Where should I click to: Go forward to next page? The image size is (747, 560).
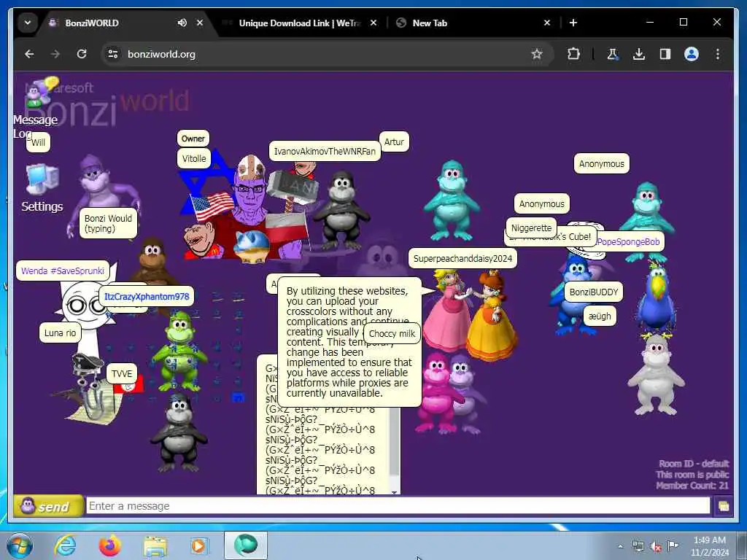click(55, 54)
